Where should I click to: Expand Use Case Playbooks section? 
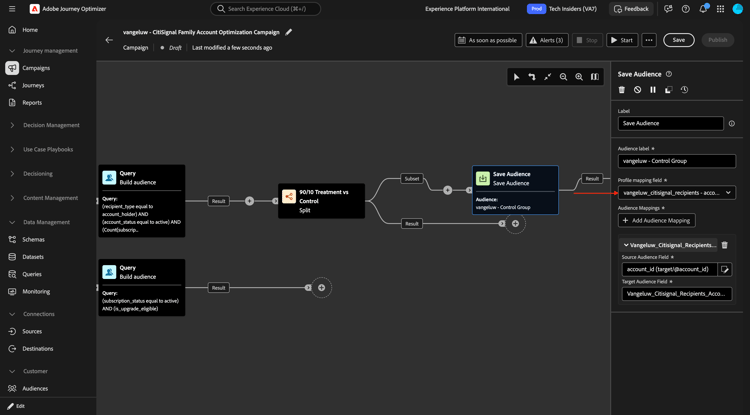click(12, 150)
